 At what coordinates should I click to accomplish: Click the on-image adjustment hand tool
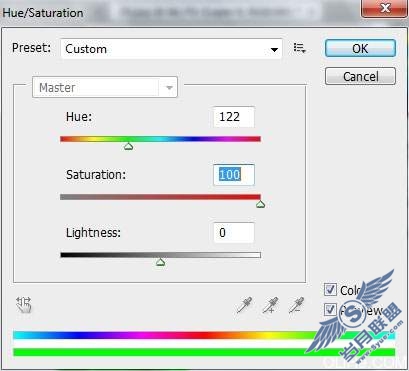24,305
